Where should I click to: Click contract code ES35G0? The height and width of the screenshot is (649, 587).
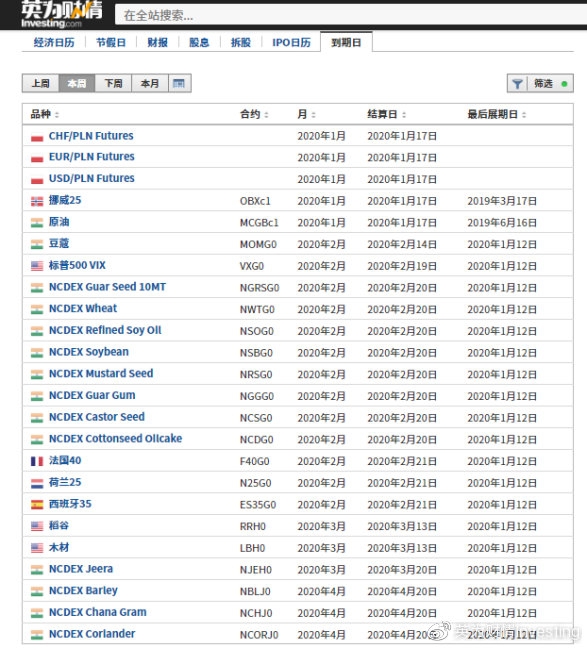pos(258,505)
